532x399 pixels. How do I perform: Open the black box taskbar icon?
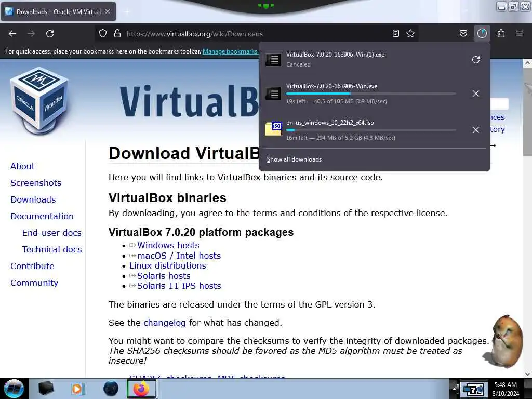46,389
